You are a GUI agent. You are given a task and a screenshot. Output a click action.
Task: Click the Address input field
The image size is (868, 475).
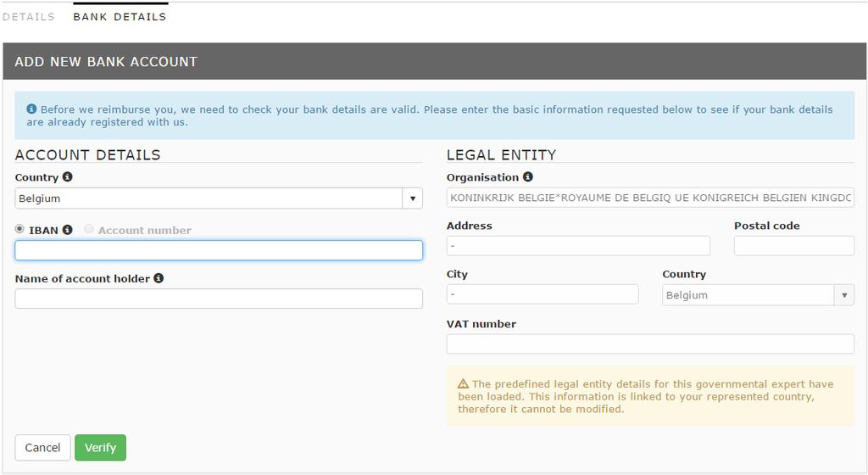coord(578,246)
